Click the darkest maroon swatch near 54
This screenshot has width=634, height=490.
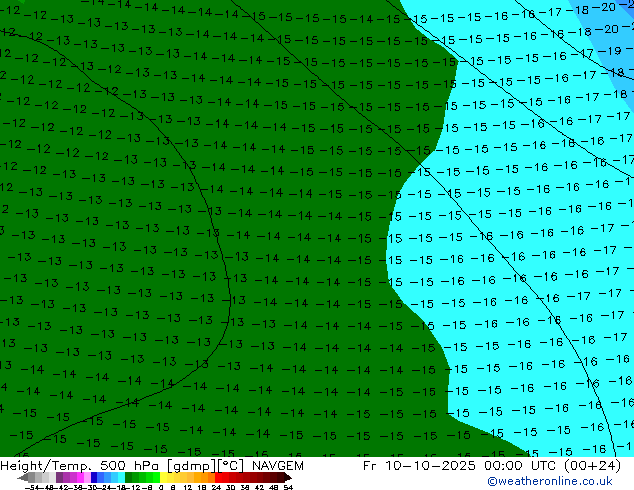point(281,477)
